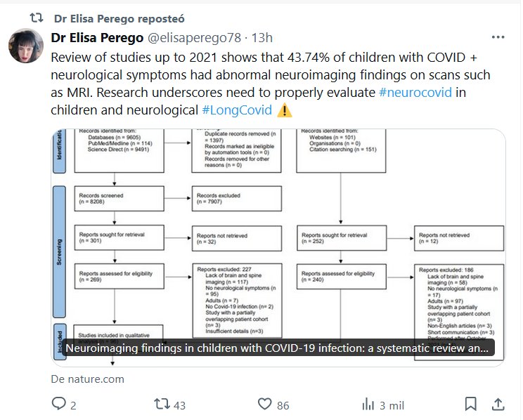This screenshot has width=523, height=420.
Task: Click the reposted arrows icon above the tweet
Action: tap(37, 17)
